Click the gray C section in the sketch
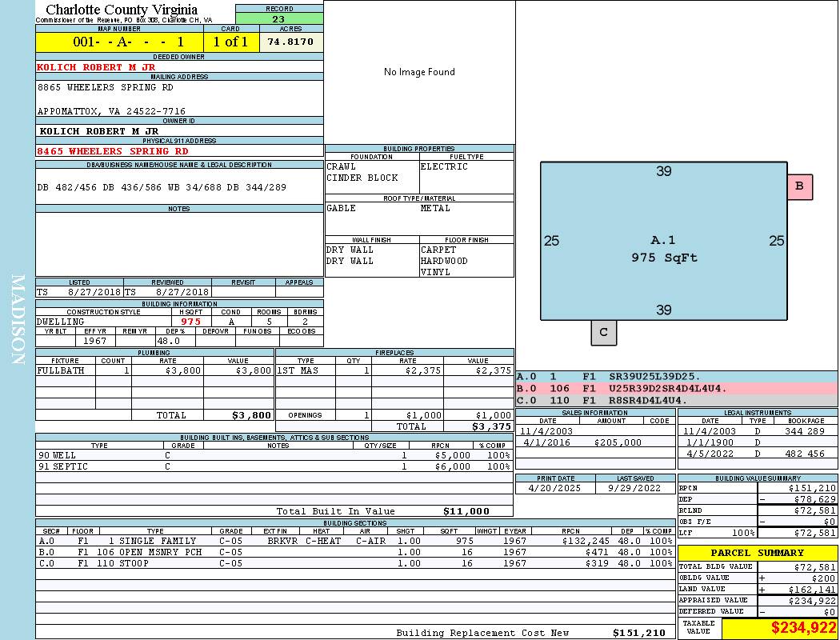Viewport: 840px width, 640px height. click(x=604, y=333)
